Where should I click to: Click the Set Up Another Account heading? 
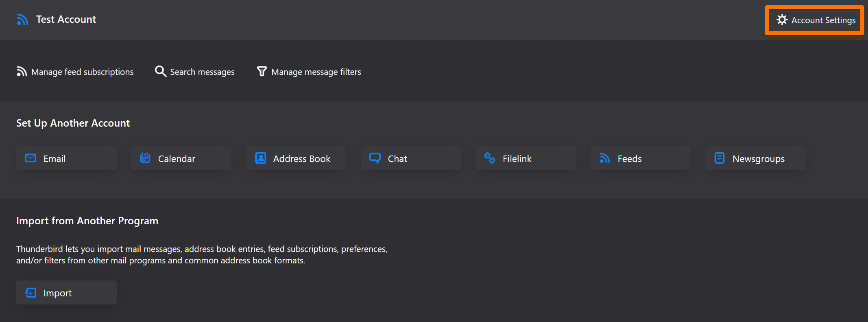click(73, 123)
